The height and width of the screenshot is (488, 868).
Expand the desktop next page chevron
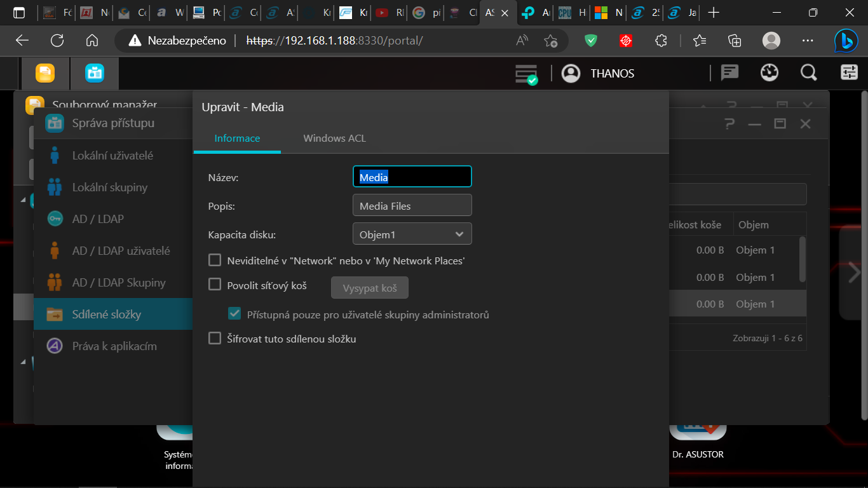click(854, 273)
